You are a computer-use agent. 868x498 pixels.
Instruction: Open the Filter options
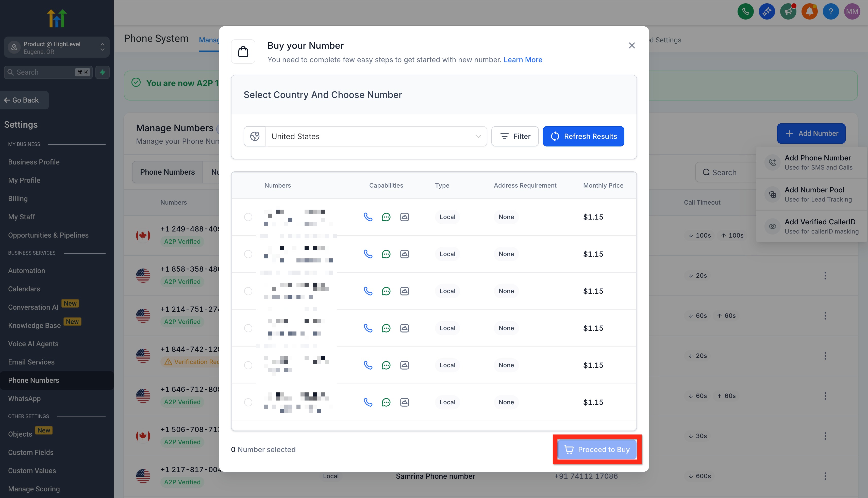coord(515,137)
